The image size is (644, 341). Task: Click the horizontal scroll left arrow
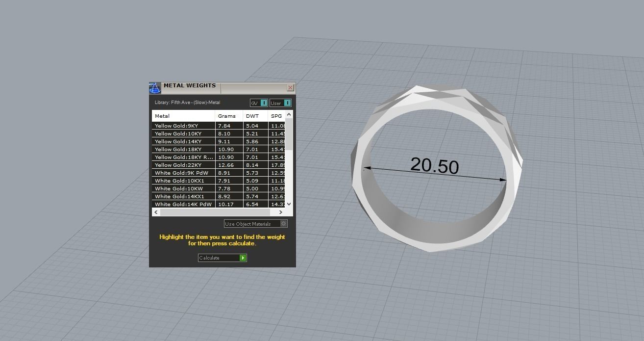click(156, 212)
